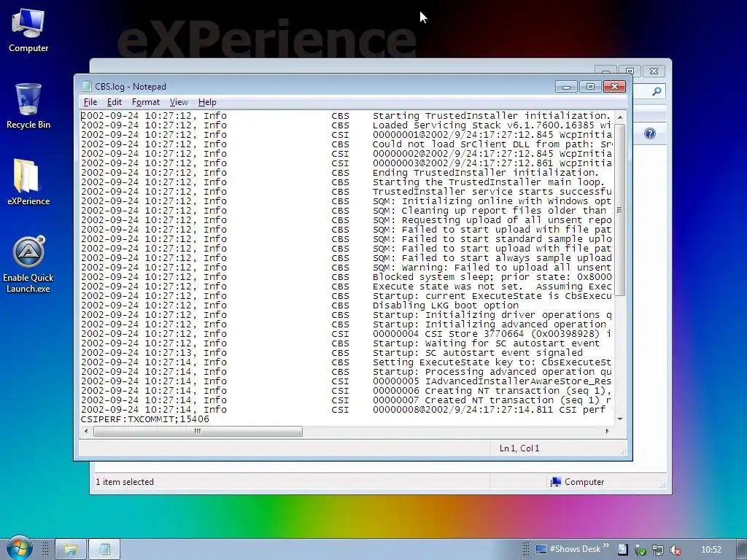Select the Recycle Bin desktop icon

28,106
